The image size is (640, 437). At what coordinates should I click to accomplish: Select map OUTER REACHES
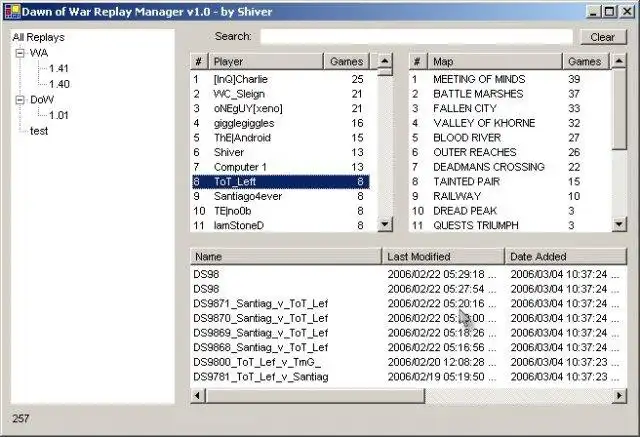coord(510,153)
